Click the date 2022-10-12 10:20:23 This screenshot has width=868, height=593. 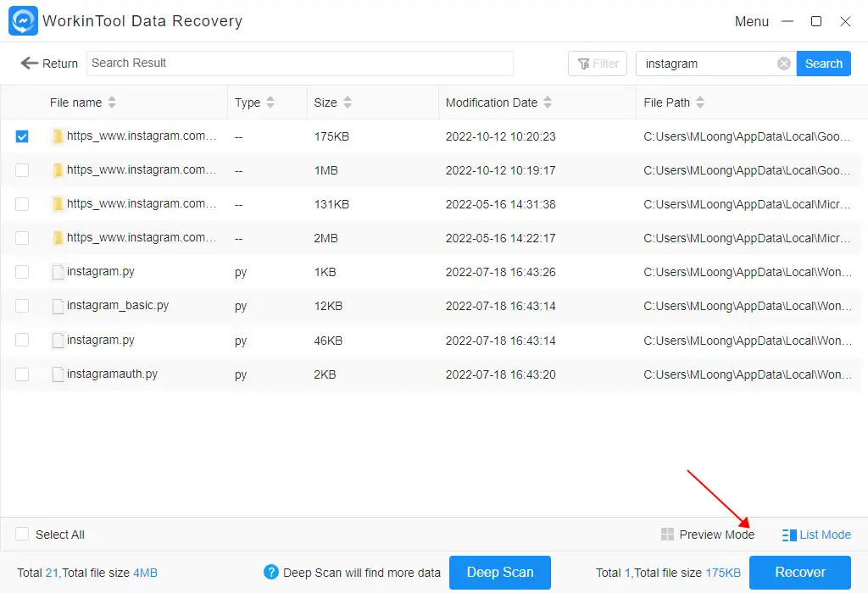click(500, 136)
